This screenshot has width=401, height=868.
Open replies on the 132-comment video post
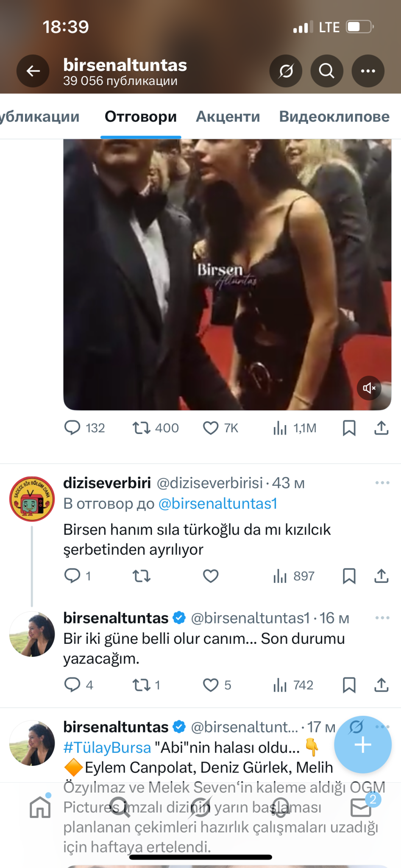(x=72, y=428)
